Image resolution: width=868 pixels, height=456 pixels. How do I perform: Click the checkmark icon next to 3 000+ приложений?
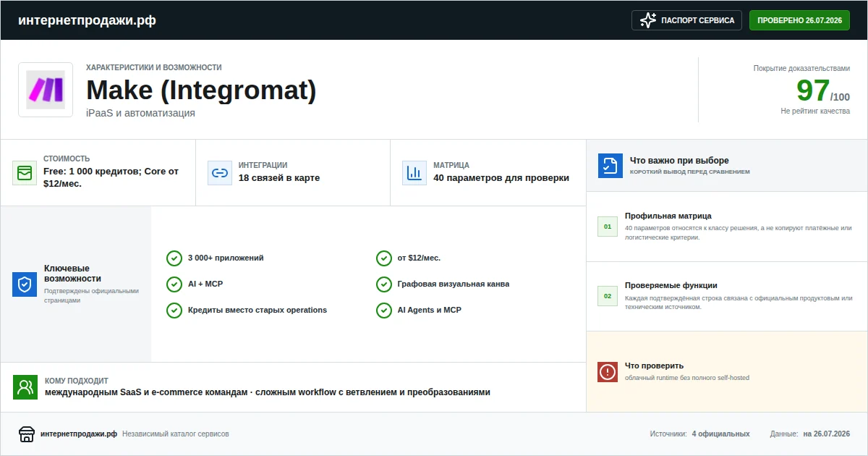pyautogui.click(x=174, y=258)
